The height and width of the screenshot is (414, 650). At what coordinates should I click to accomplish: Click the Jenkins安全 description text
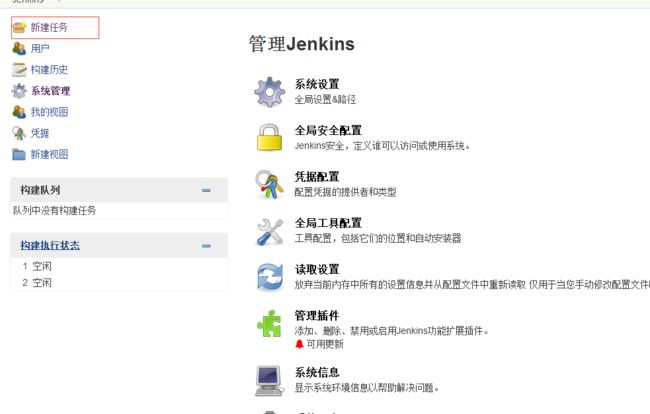point(383,146)
